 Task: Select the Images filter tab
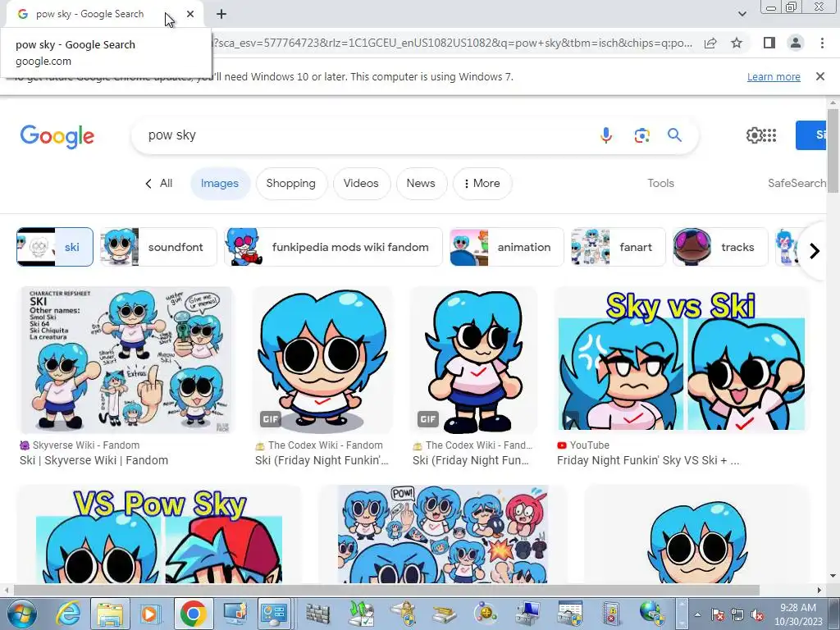coord(220,183)
